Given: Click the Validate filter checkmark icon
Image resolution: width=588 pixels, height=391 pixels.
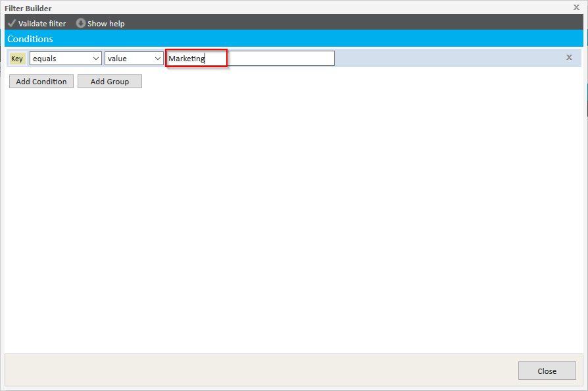Looking at the screenshot, I should point(11,23).
